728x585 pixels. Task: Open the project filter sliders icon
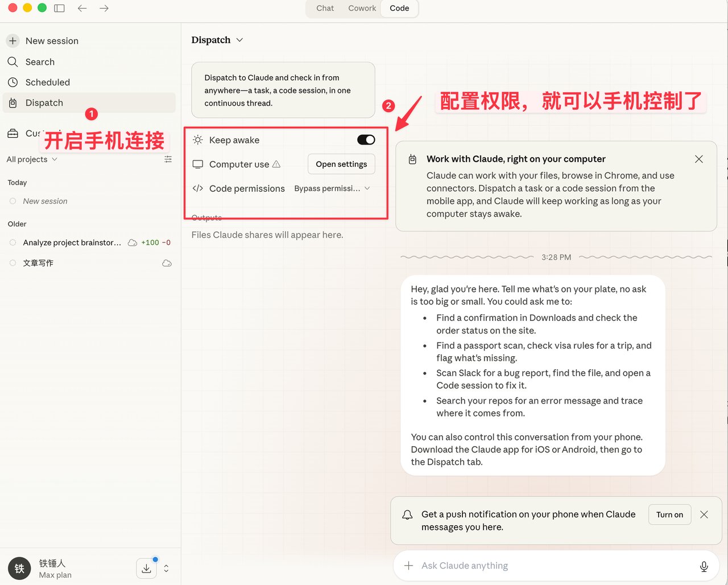(168, 159)
